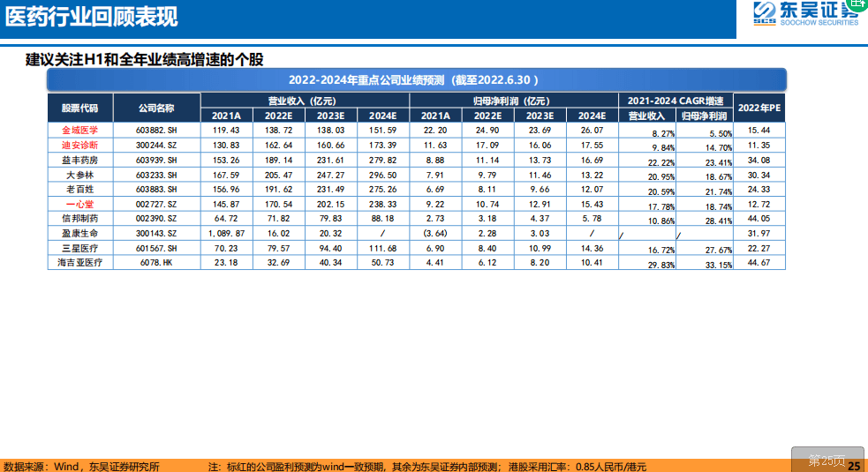Select the subtitle 建议关注H1和全年业绩高增速的个股
The width and height of the screenshot is (868, 472).
[x=145, y=59]
